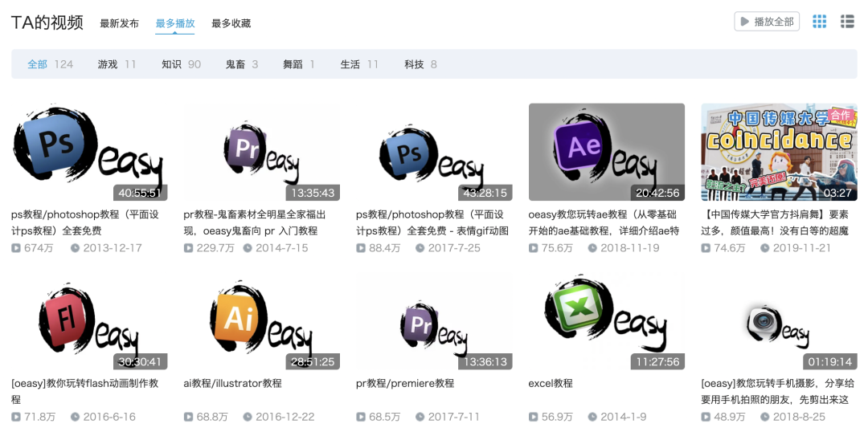Open the Flash tutorial thumbnail
The height and width of the screenshot is (432, 868).
click(x=89, y=321)
